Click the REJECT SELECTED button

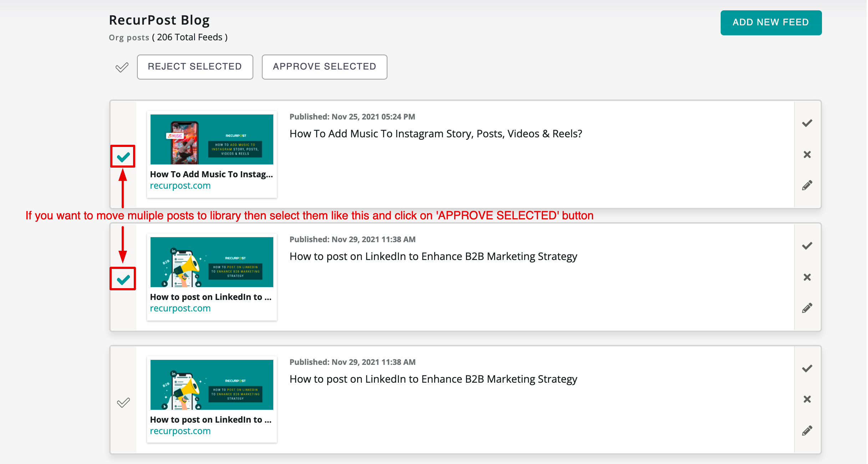195,67
